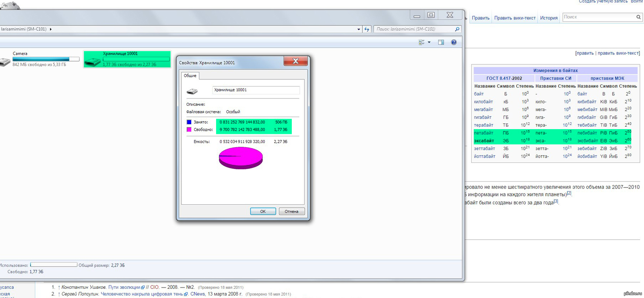
Task: Click the Wikipedia search magnifier icon
Action: pos(638,17)
